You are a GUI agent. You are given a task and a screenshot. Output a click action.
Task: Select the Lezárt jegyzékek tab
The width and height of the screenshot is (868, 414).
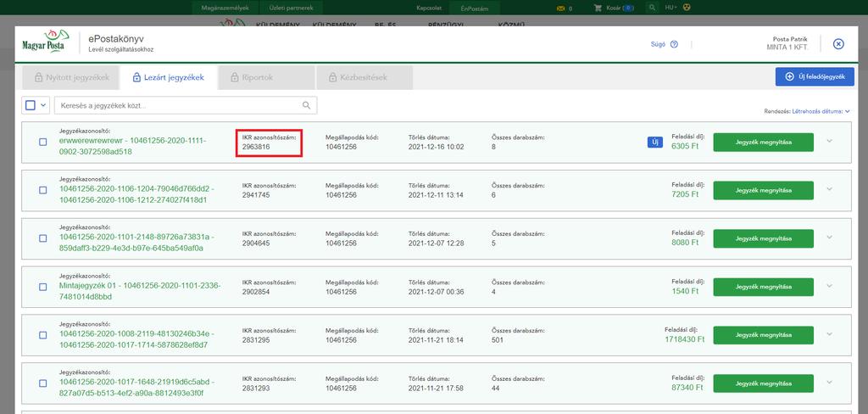[x=169, y=77]
